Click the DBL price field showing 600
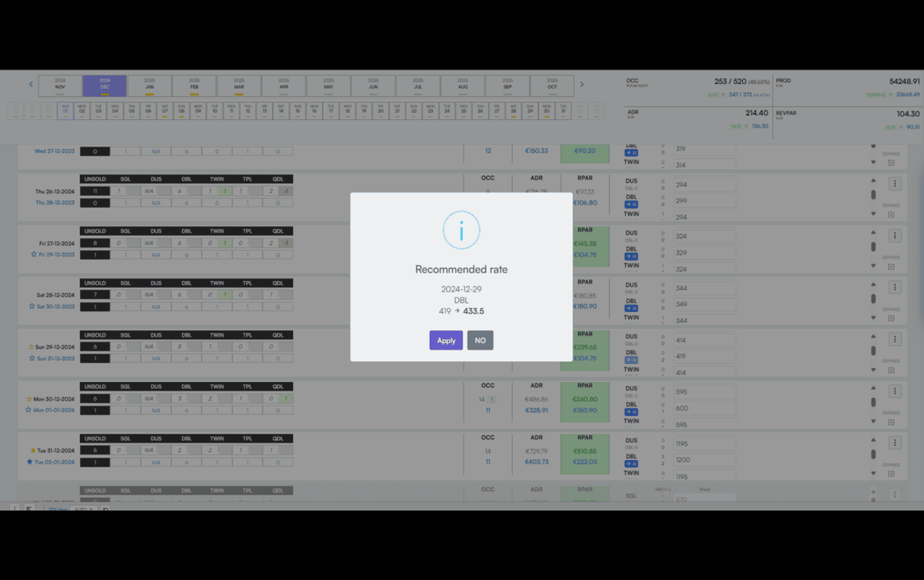The height and width of the screenshot is (580, 924). 704,408
